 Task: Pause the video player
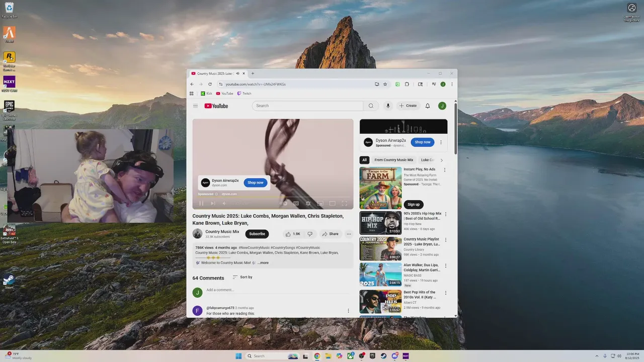tap(201, 203)
